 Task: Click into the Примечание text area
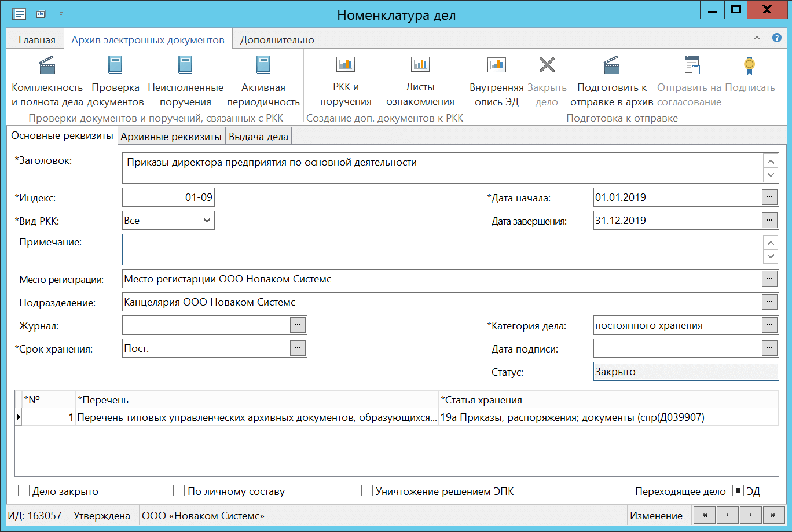(443, 250)
